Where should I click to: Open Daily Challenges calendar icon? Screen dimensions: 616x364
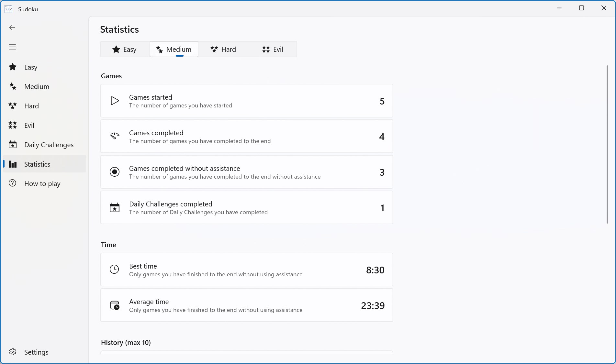[x=12, y=145]
